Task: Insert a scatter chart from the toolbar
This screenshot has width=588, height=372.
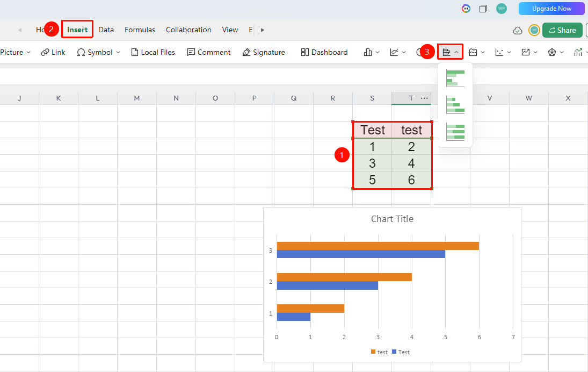Action: point(499,52)
